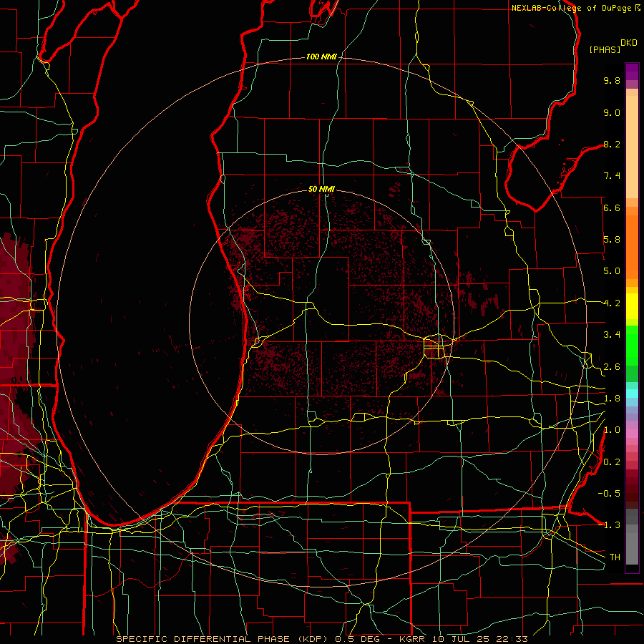The image size is (644, 644).
Task: Click the 9.0 scale value
Action: point(612,112)
